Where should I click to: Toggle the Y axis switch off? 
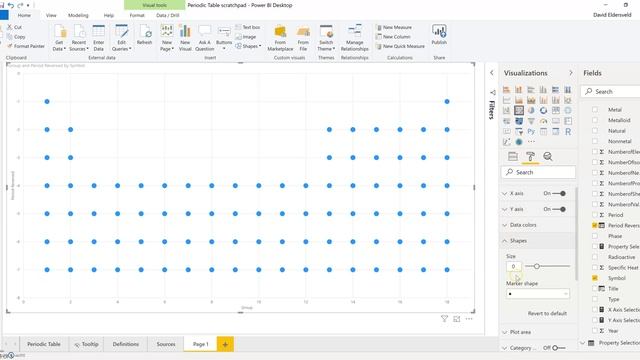[559, 209]
